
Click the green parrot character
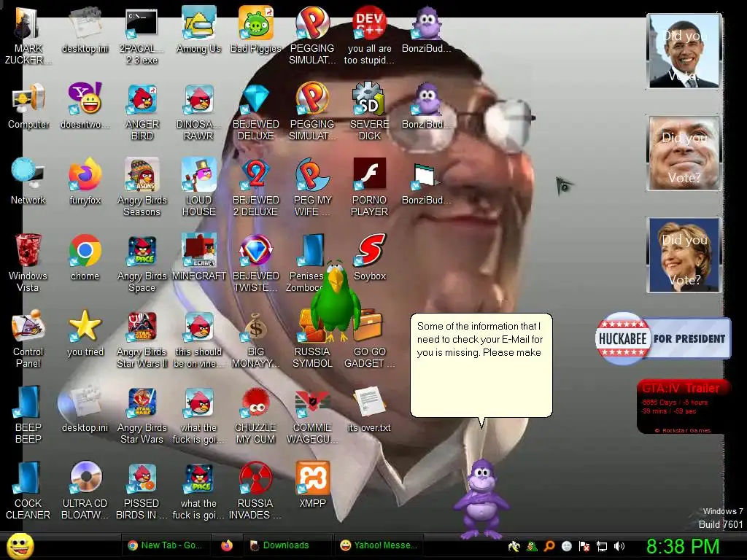click(x=336, y=301)
